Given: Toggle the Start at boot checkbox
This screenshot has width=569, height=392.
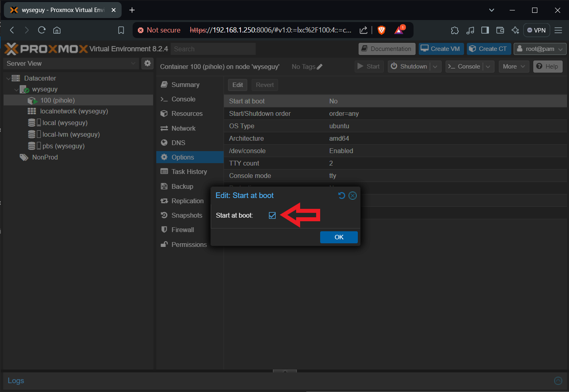Looking at the screenshot, I should point(272,216).
